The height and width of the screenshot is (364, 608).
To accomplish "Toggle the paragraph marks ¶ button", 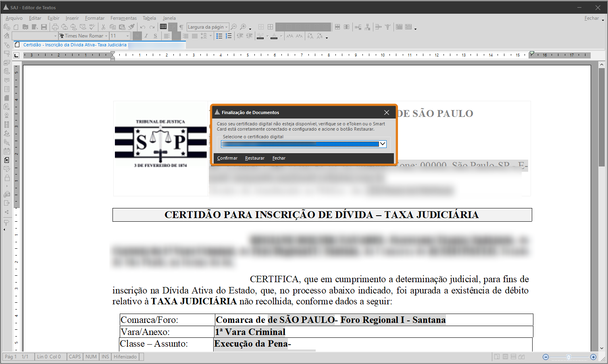I will coord(181,27).
